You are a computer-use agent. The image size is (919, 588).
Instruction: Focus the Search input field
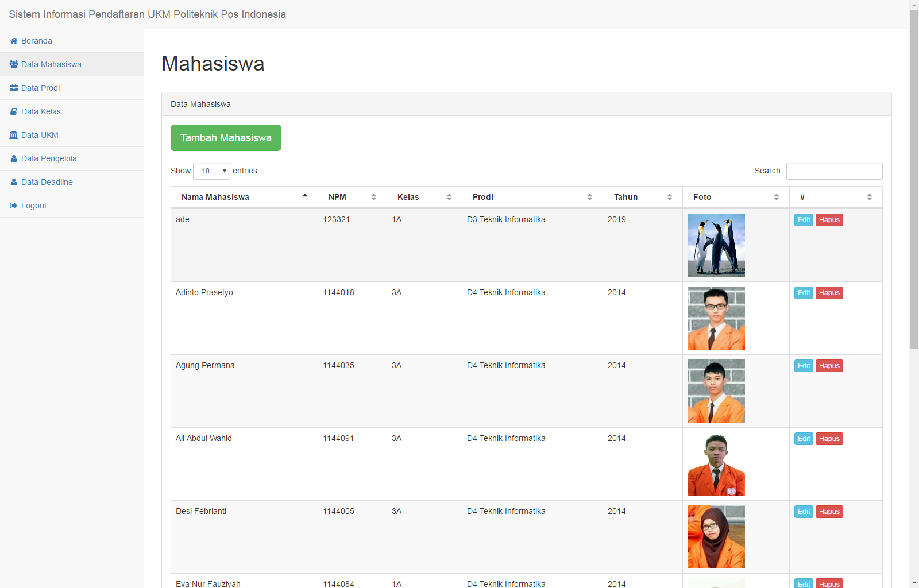tap(834, 171)
